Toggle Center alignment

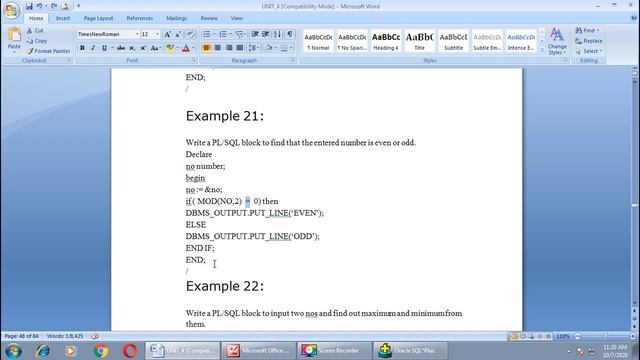click(218, 48)
